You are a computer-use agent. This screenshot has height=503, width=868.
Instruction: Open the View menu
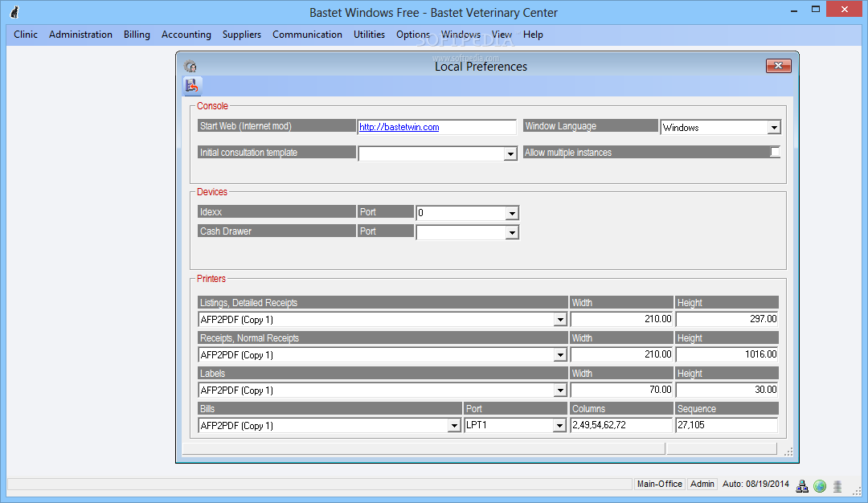point(502,35)
